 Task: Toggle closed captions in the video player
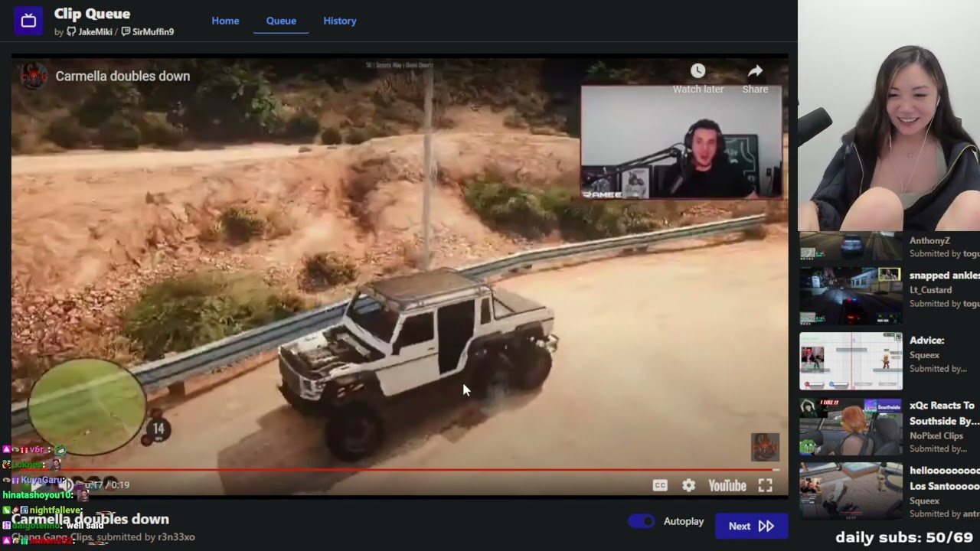click(660, 485)
